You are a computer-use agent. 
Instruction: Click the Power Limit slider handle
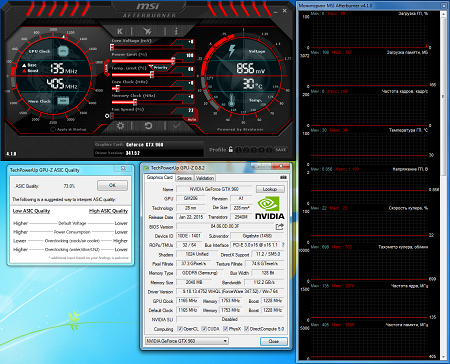click(x=173, y=61)
